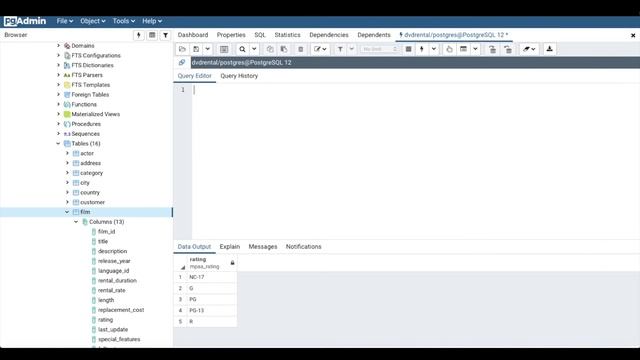Open the No limit rows dropdown
The height and width of the screenshot is (360, 640).
tap(380, 49)
